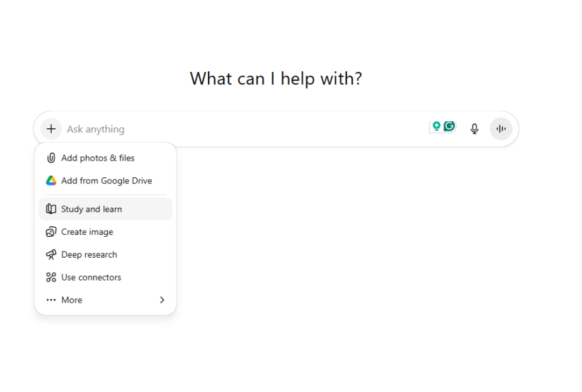The image size is (582, 392).
Task: Start voice mode with the waveform icon
Action: [501, 129]
